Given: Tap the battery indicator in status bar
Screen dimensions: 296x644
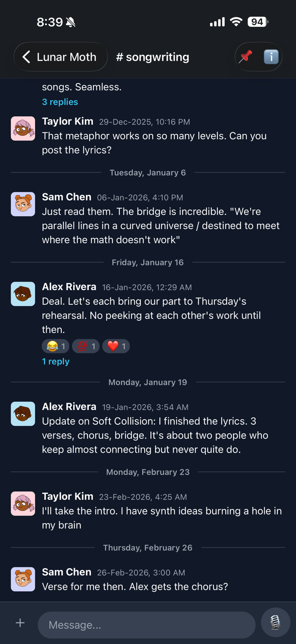Looking at the screenshot, I should (x=258, y=22).
